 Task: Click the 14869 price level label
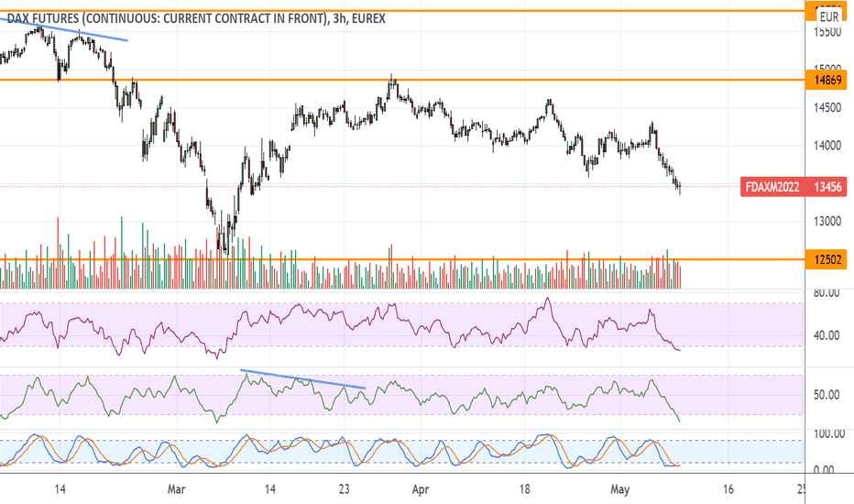827,80
